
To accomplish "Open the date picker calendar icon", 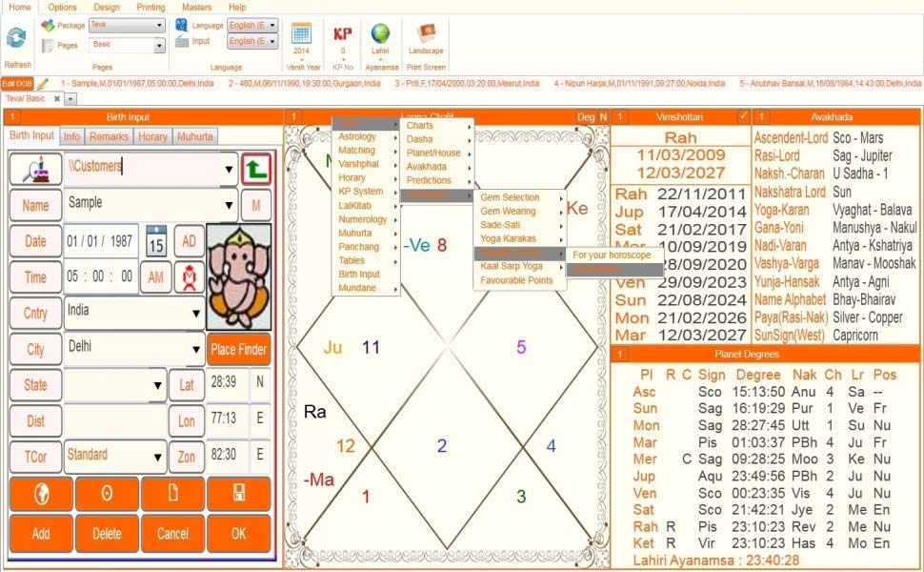I will point(156,240).
